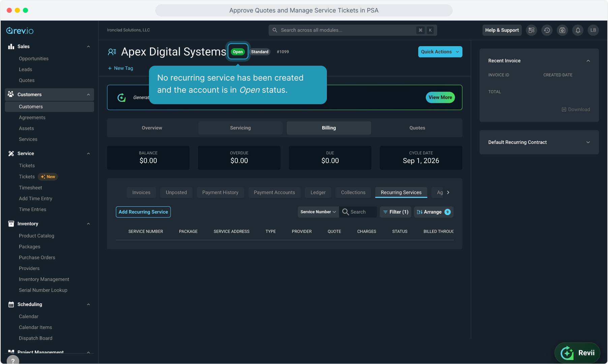Open notifications bell icon

tap(578, 30)
